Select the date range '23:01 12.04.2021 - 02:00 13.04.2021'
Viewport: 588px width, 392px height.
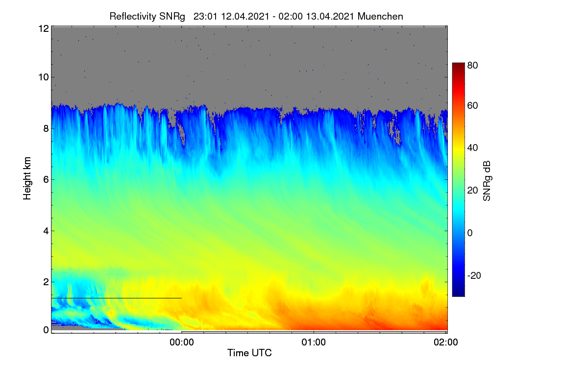click(274, 16)
